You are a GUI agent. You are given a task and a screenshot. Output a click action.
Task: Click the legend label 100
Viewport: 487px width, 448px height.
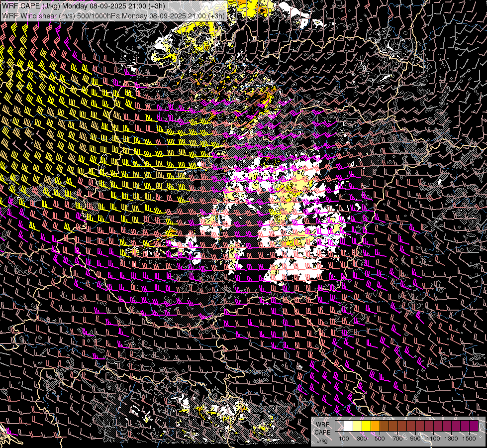(x=344, y=439)
